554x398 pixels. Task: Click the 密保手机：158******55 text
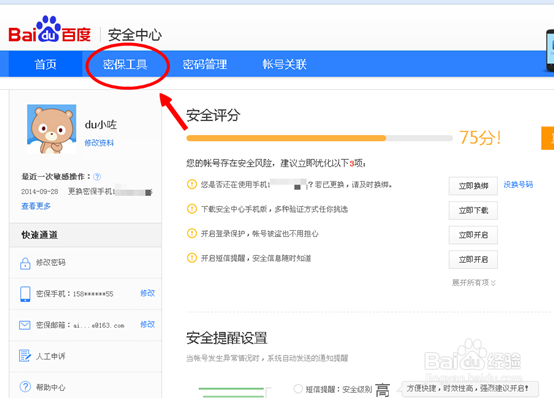pos(75,294)
